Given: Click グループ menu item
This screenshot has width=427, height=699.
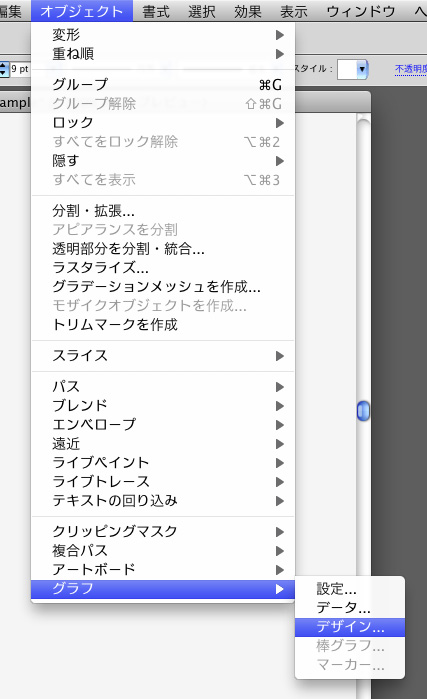Looking at the screenshot, I should tap(163, 84).
